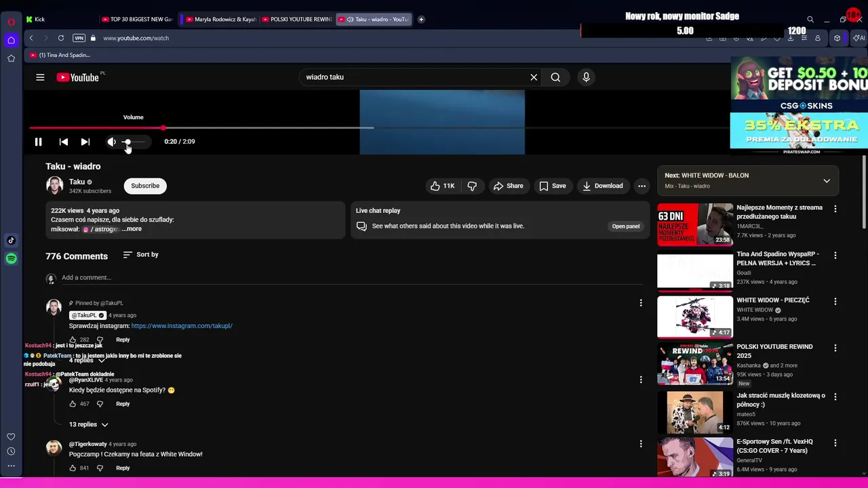Expand description with ...more

point(132,229)
